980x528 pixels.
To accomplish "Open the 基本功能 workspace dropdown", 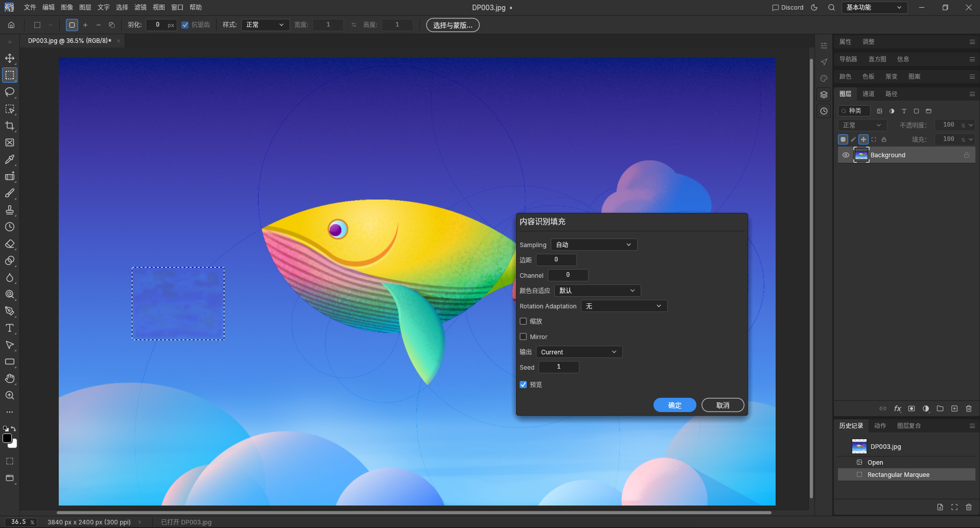I will (x=874, y=8).
